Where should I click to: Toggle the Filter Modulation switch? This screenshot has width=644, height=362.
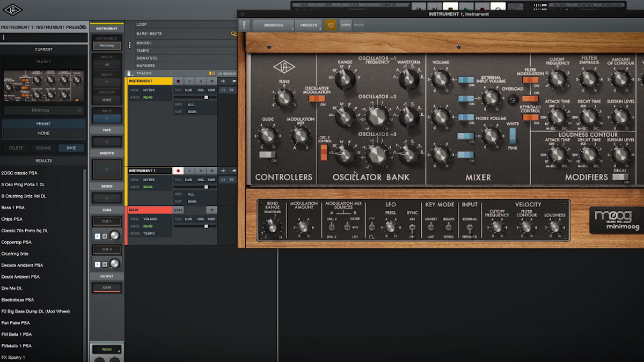click(530, 80)
